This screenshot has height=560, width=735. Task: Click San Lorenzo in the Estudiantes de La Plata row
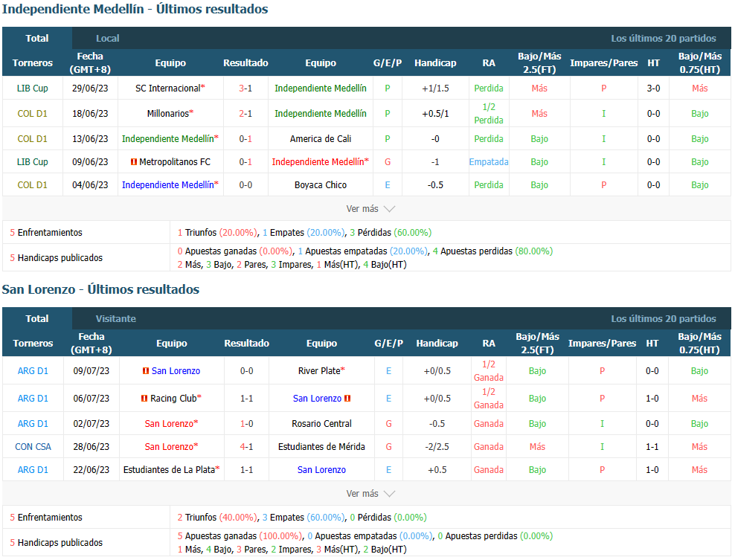tap(321, 470)
